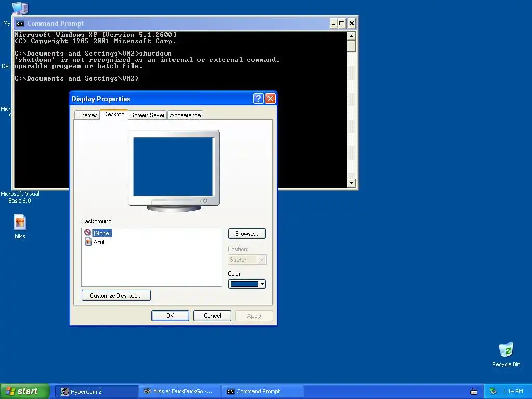The image size is (532, 399).
Task: Minimize the Command Prompt window
Action: 334,24
